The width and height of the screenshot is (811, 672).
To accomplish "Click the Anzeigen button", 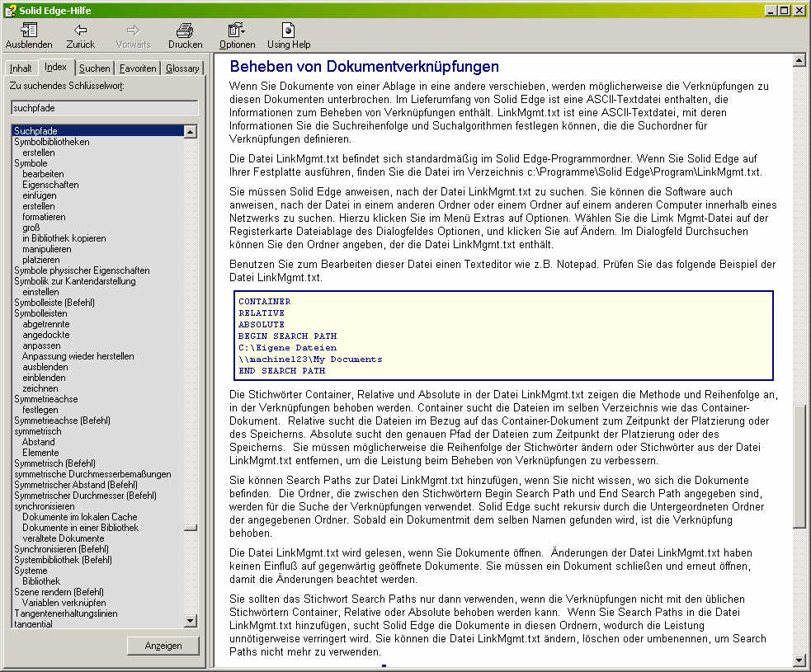I will (163, 646).
